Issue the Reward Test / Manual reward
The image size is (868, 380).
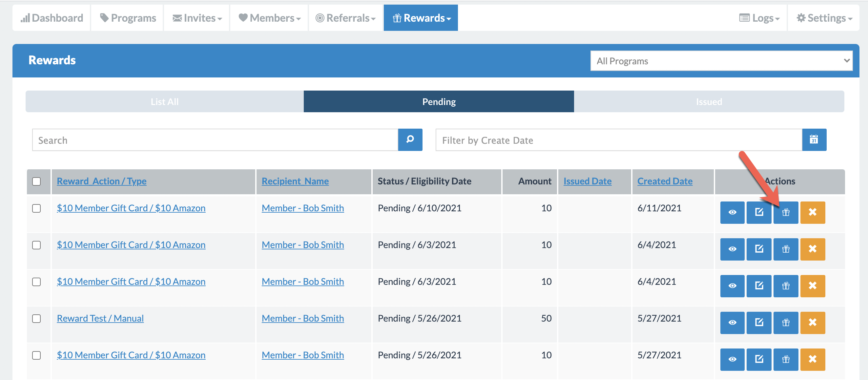pyautogui.click(x=785, y=323)
